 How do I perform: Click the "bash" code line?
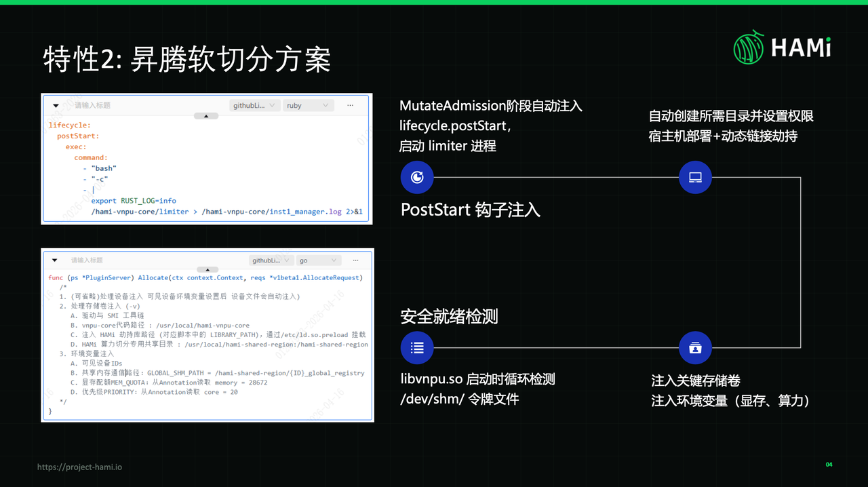click(x=100, y=168)
